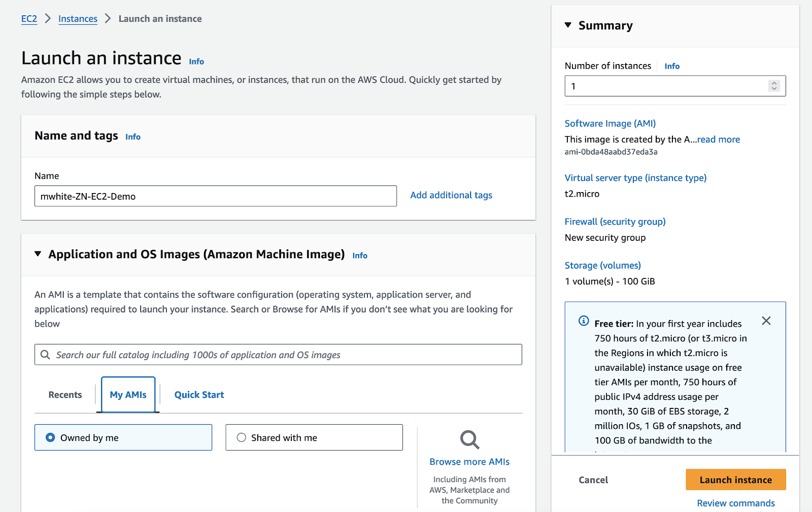
Task: Go to Instances in the breadcrumb
Action: coord(78,19)
